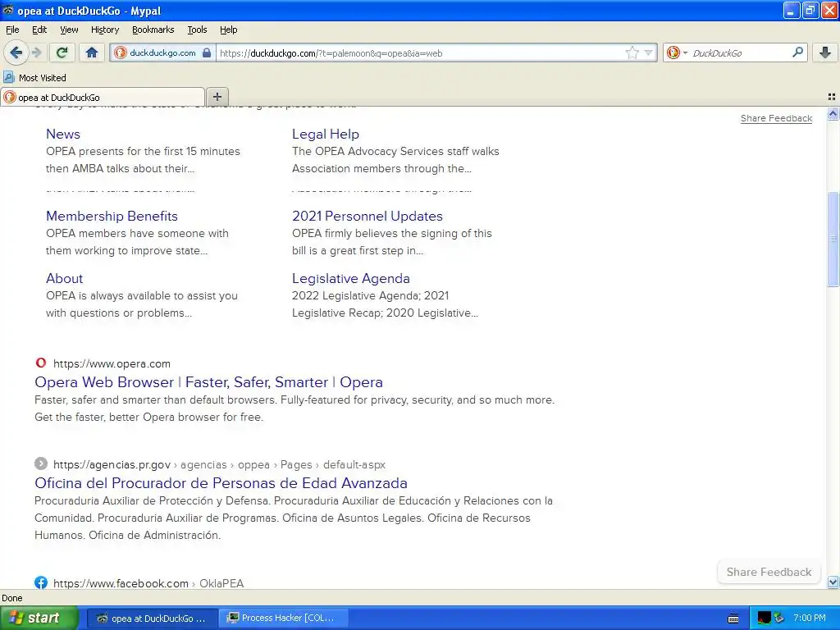Show all tabs using the tab groups icon

point(832,97)
